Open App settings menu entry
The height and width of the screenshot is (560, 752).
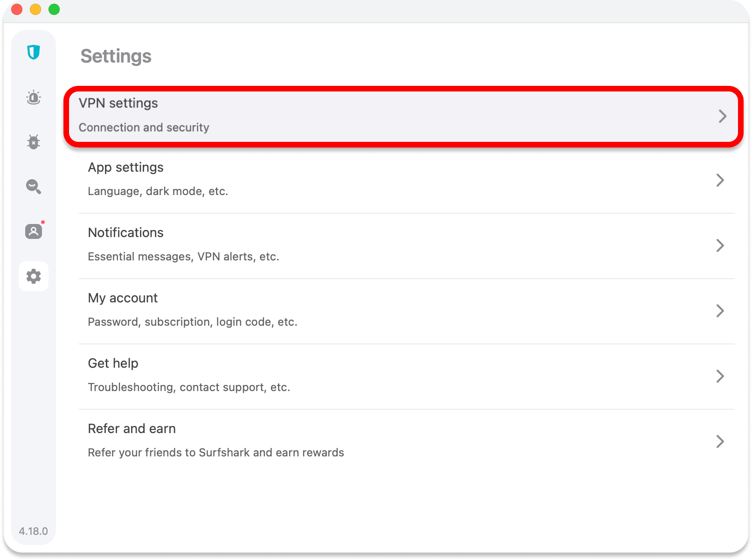tap(125, 168)
